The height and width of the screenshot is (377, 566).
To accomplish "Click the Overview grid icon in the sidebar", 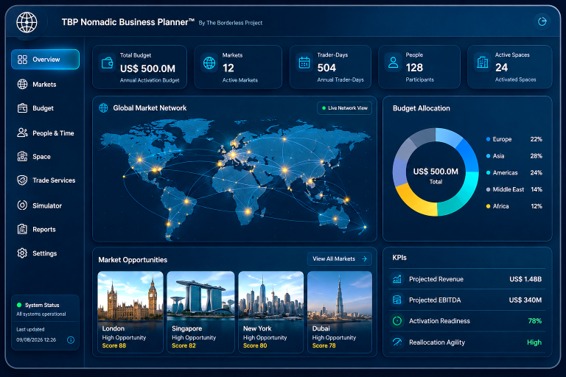I will point(22,59).
